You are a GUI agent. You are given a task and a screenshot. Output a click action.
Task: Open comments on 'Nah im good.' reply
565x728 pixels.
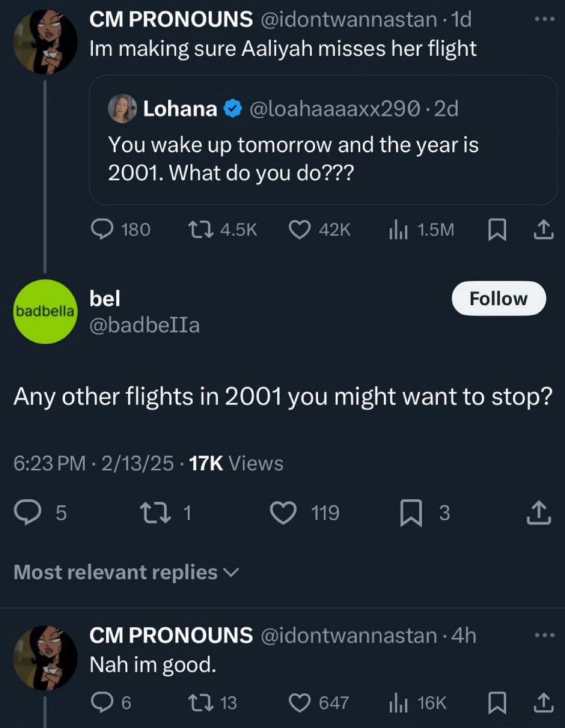(102, 704)
